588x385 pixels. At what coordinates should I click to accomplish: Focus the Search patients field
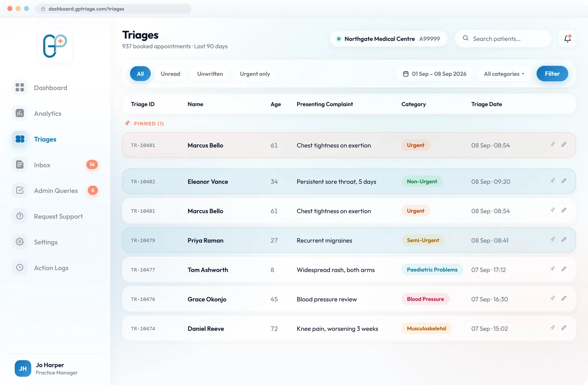tap(503, 39)
